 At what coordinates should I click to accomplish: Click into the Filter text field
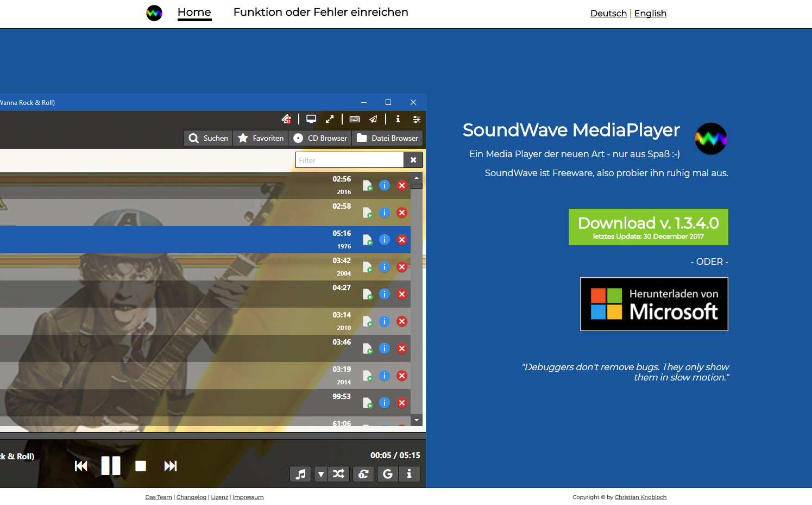coord(350,160)
